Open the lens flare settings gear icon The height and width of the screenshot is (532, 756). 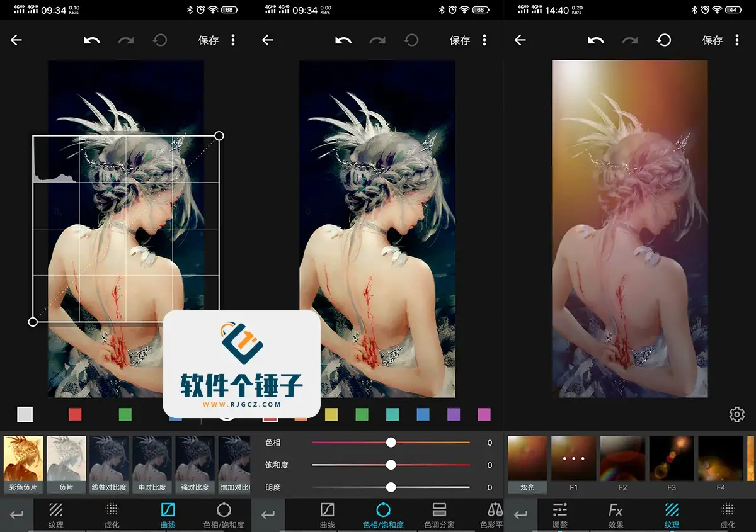736,414
